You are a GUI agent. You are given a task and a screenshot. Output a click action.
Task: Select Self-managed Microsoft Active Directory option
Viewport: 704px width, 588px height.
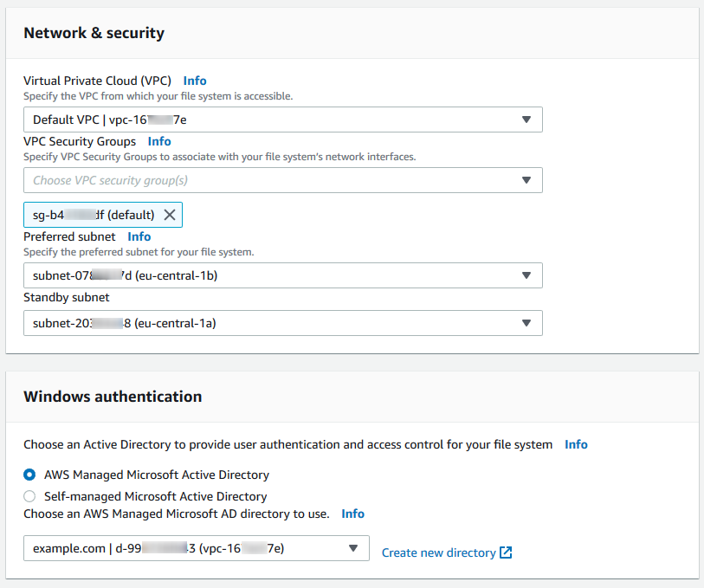pyautogui.click(x=30, y=496)
